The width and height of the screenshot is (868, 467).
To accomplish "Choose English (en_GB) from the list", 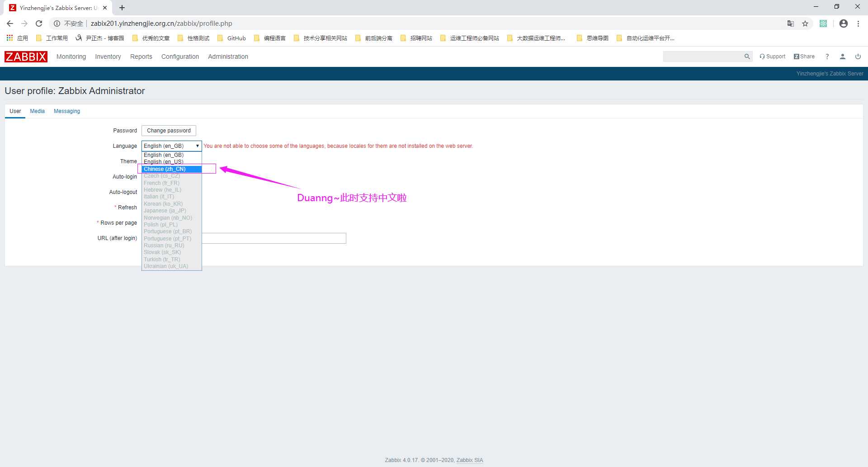I will (x=172, y=155).
